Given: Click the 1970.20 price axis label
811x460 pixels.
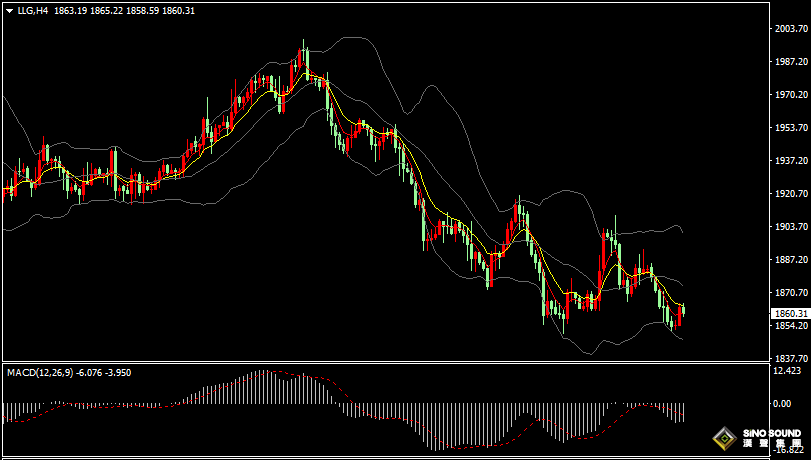Looking at the screenshot, I should pos(791,95).
